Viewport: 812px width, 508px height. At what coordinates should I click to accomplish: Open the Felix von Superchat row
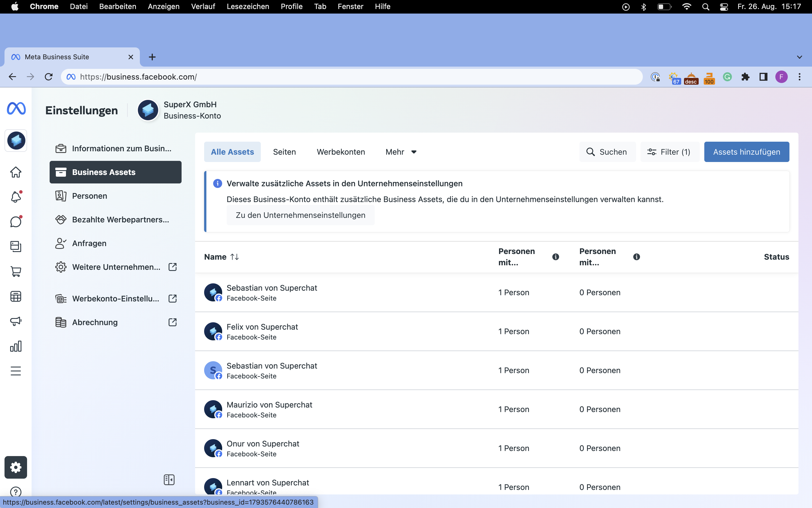[497, 331]
